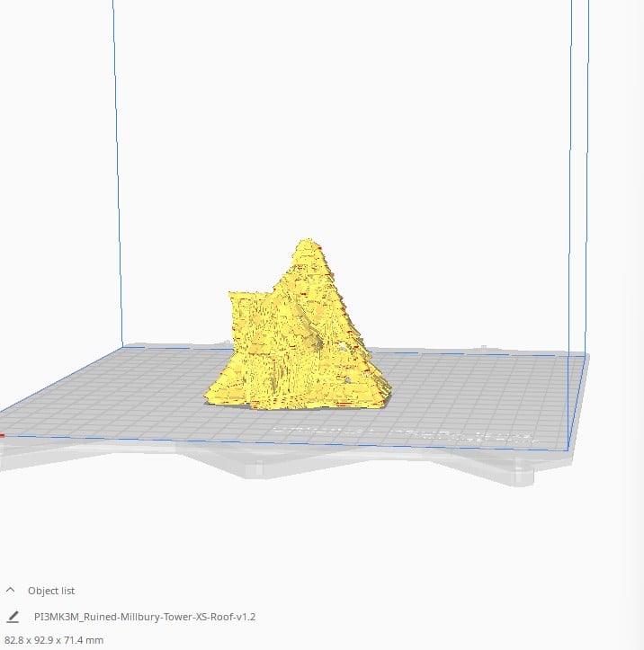This screenshot has height=650, width=644.
Task: Click the pointed peak of the yellow model
Action: coord(309,243)
